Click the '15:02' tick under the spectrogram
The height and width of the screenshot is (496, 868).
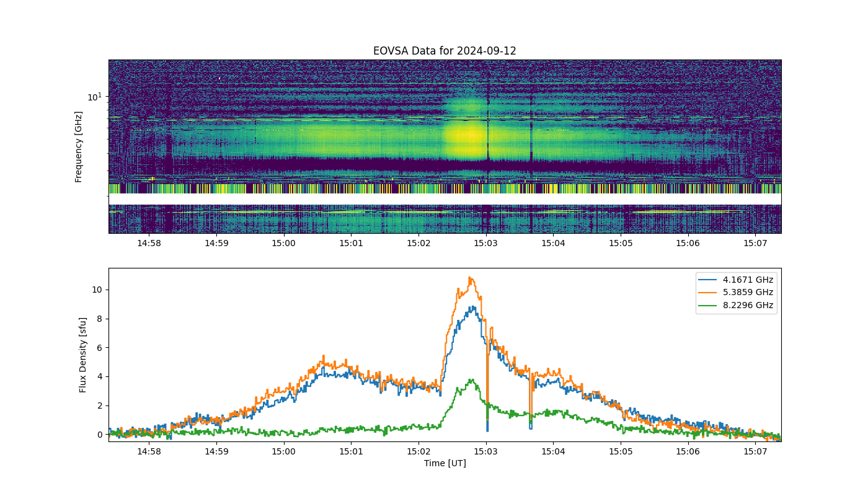point(418,243)
